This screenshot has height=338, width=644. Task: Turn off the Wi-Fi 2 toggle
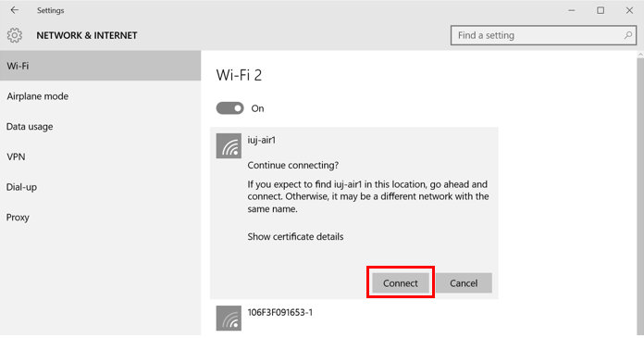click(230, 108)
